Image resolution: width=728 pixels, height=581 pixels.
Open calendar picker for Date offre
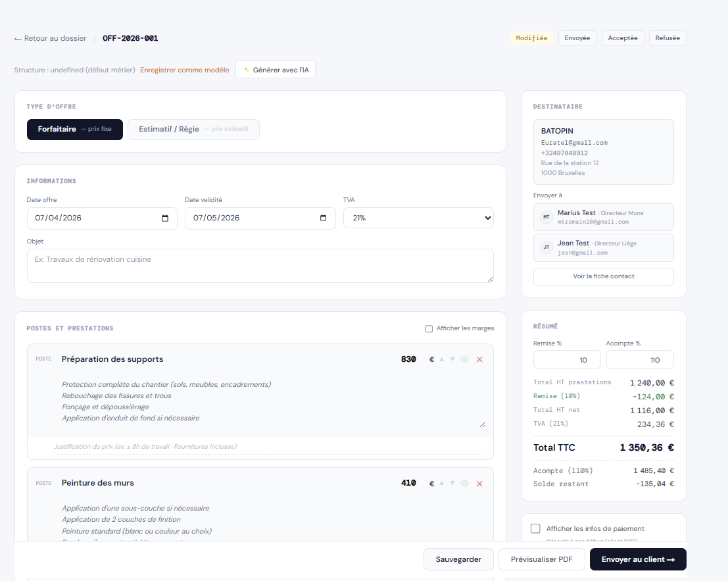[165, 218]
